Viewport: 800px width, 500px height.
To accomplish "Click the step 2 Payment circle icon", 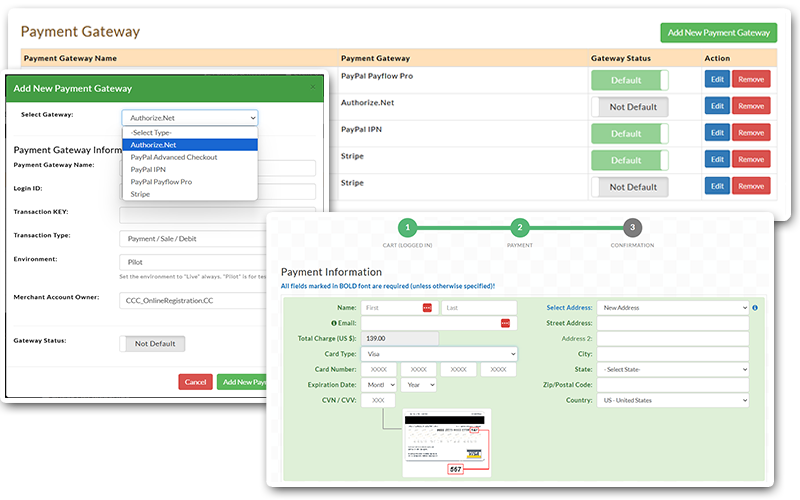I will [519, 227].
